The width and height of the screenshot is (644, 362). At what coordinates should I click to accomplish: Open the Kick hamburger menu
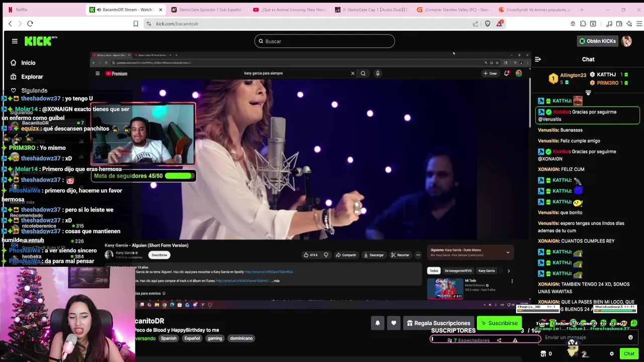tap(15, 41)
